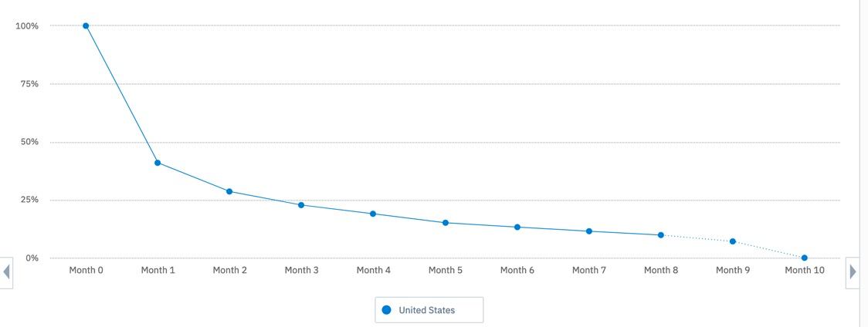This screenshot has height=327, width=868.
Task: Click the blue dot in the legend
Action: pos(387,310)
